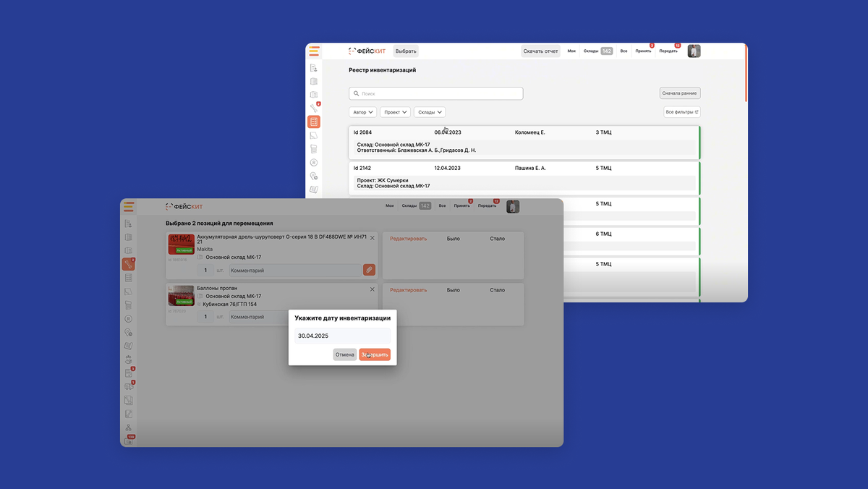Click the orange attachment button on the drill item
The width and height of the screenshot is (868, 489).
[369, 270]
